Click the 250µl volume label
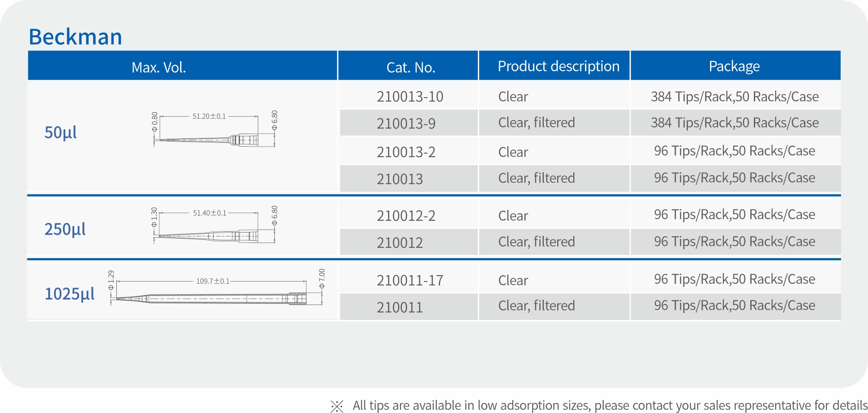Screen dimensions: 868x413 coord(65,229)
